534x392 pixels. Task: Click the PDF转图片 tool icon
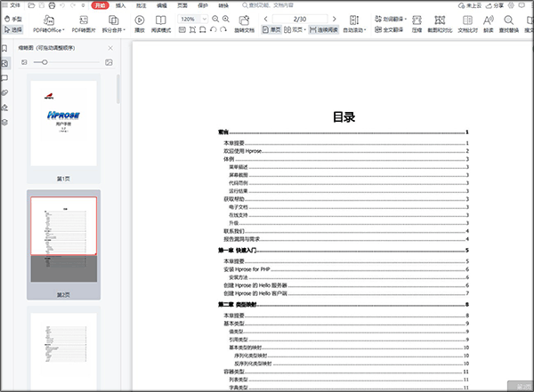80,20
